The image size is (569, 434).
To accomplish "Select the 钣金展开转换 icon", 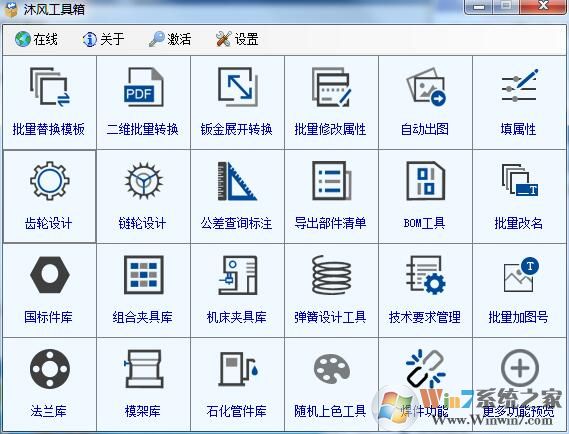I will click(x=238, y=87).
